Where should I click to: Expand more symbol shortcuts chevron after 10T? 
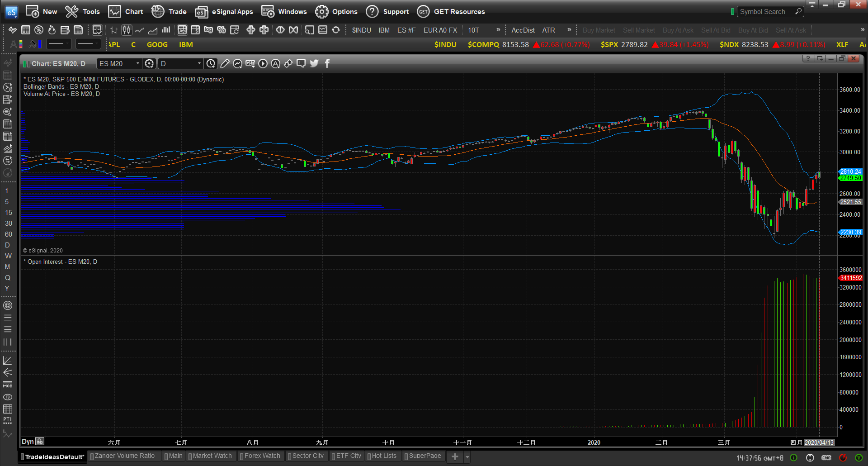498,30
